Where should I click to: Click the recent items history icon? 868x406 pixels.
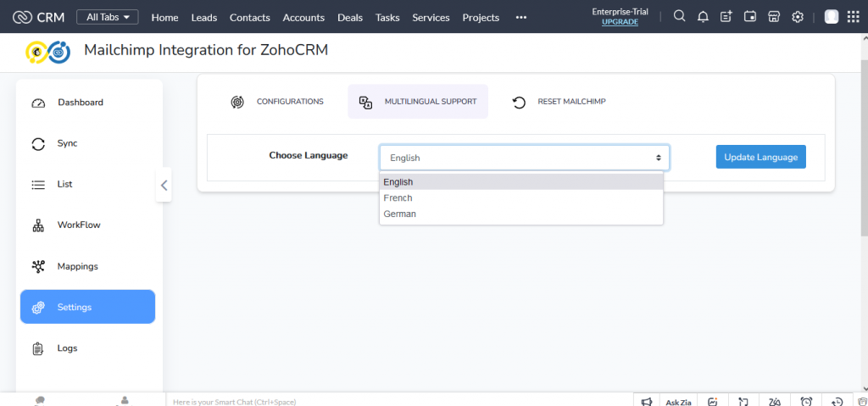tap(837, 402)
